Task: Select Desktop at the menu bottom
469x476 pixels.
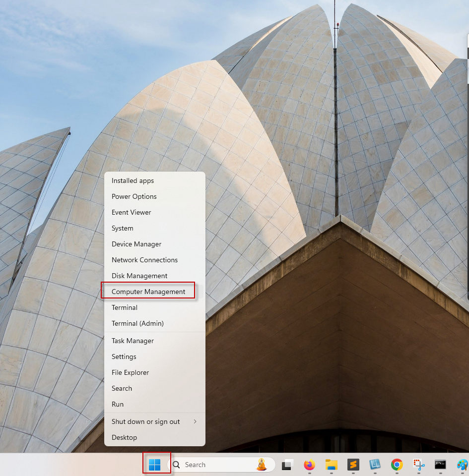Action: click(x=155, y=437)
